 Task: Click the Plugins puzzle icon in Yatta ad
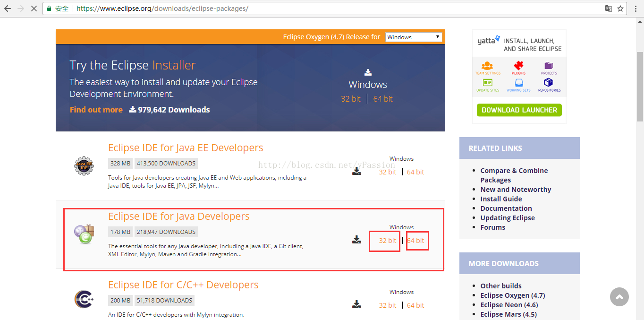[518, 66]
